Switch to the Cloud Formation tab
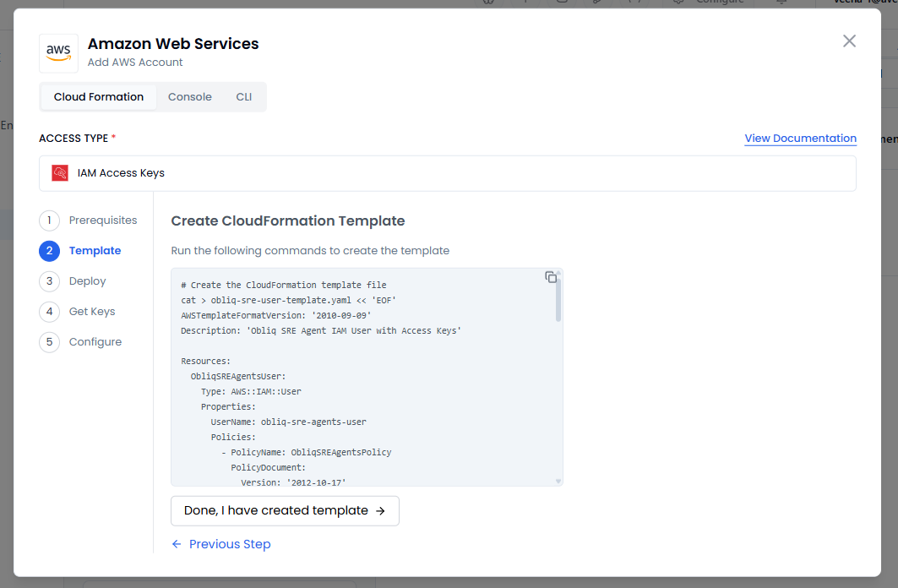Screen dimensions: 898x588 (99, 97)
